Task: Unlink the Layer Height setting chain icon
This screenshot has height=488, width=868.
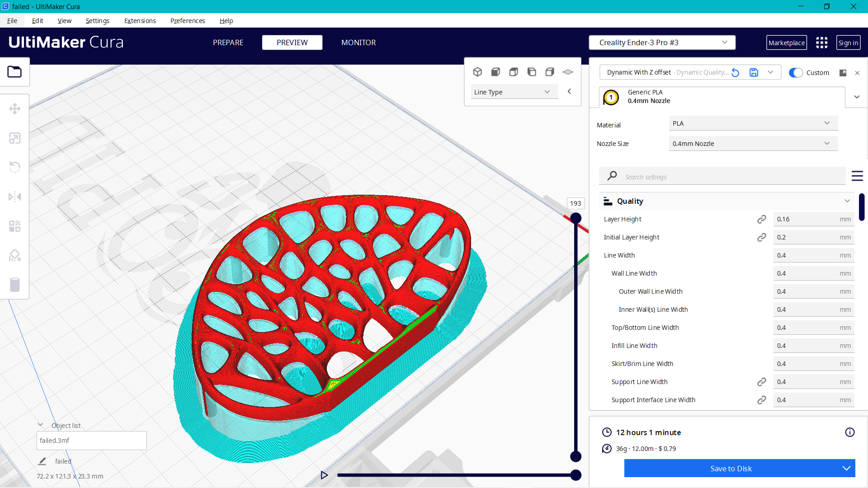Action: click(762, 219)
